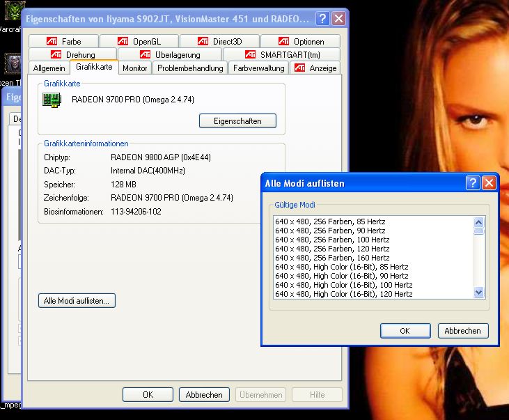Click help question mark in Eigenschaften title bar
The width and height of the screenshot is (509, 420).
[322, 19]
